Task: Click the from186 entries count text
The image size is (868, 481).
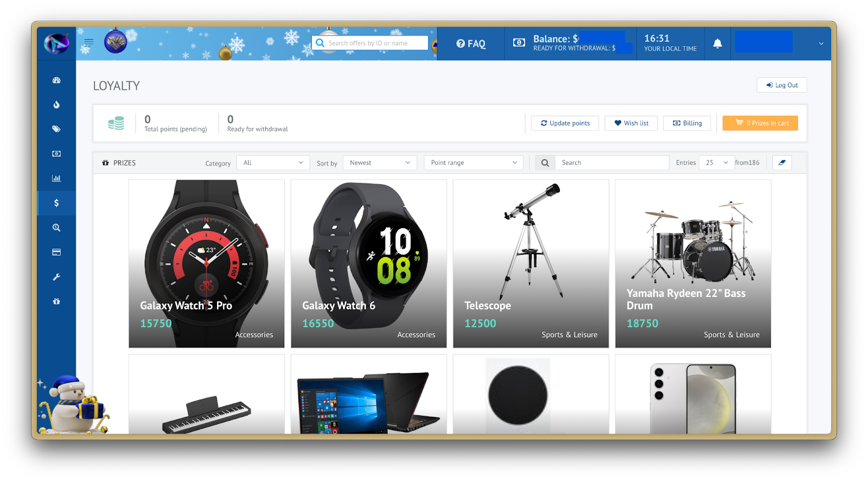Action: click(748, 163)
